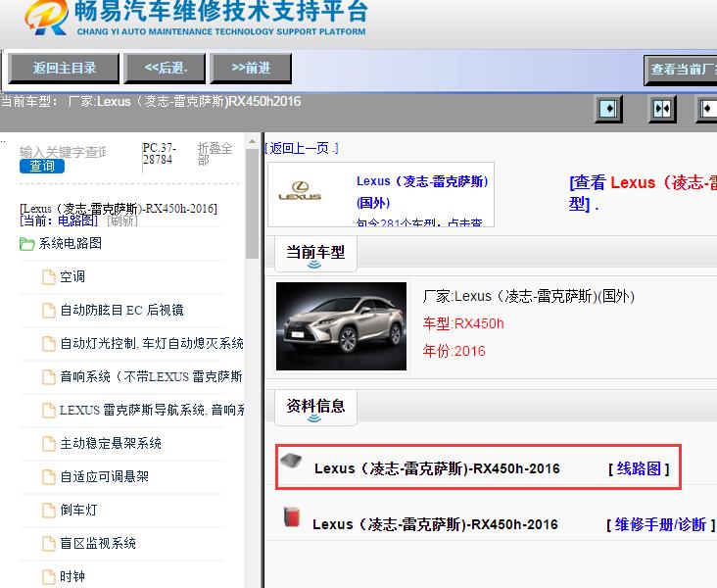This screenshot has height=588, width=717.
Task: Select 自动防眩目 EC 后视镜 tree item
Action: [x=121, y=311]
